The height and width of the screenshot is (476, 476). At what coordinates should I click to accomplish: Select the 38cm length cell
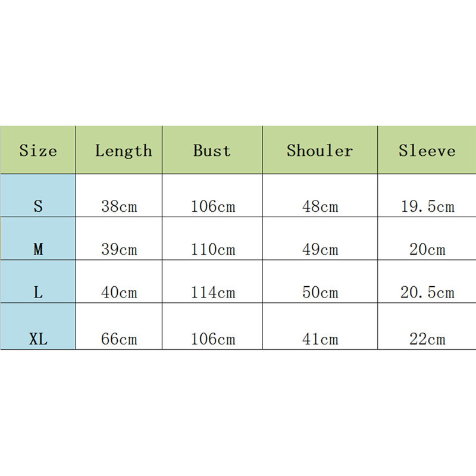(x=119, y=206)
